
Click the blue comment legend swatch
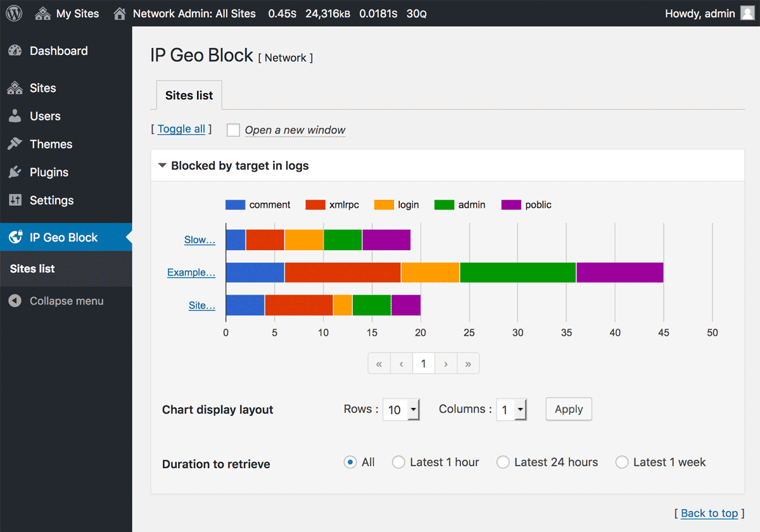235,205
